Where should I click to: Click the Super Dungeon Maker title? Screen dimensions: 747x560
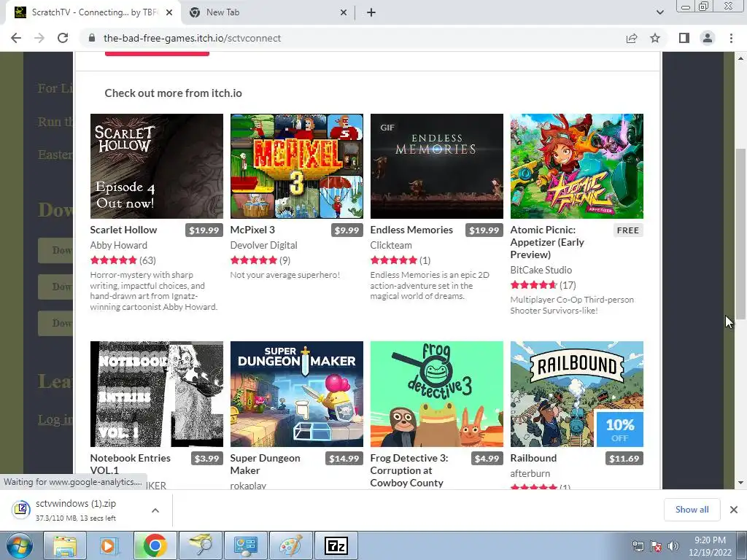click(x=265, y=464)
